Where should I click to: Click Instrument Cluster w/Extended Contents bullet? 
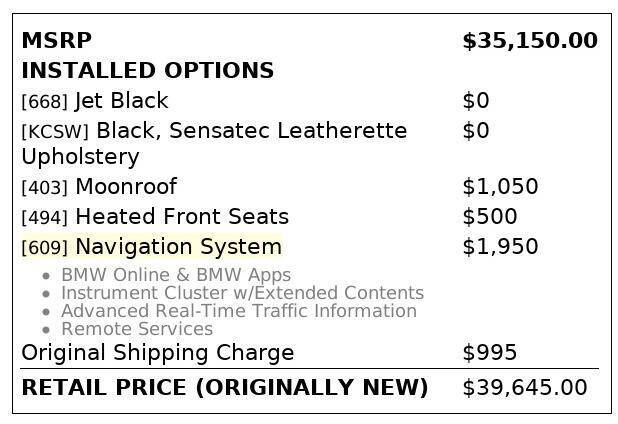[x=242, y=293]
